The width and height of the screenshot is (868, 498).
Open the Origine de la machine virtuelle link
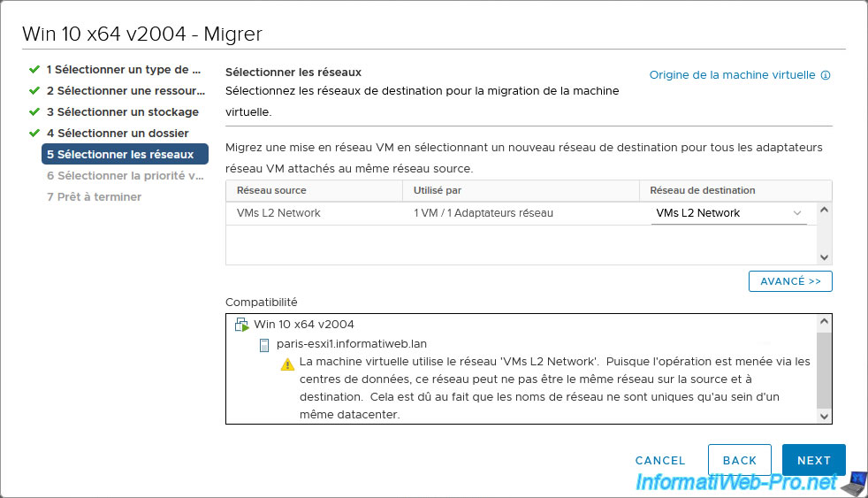click(x=732, y=75)
